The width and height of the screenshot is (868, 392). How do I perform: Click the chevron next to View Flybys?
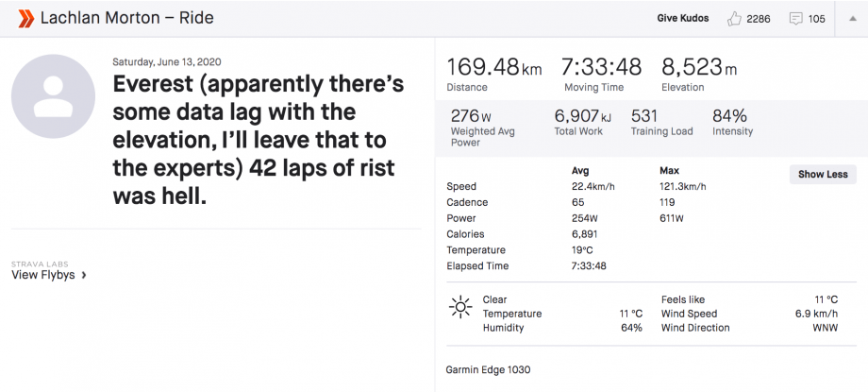coord(85,275)
